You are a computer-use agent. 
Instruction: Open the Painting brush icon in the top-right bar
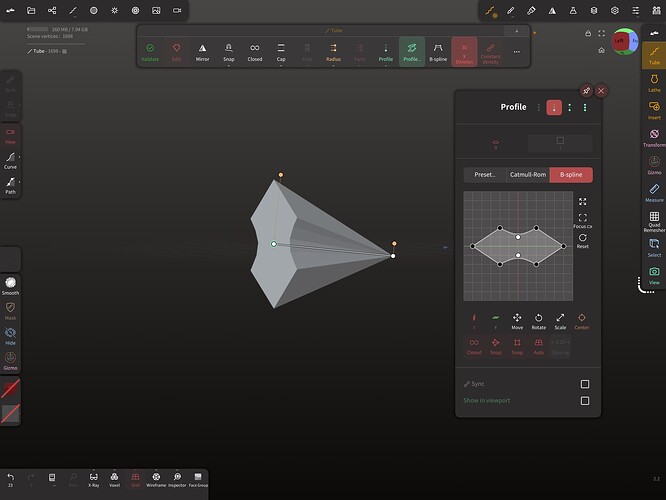click(x=531, y=11)
